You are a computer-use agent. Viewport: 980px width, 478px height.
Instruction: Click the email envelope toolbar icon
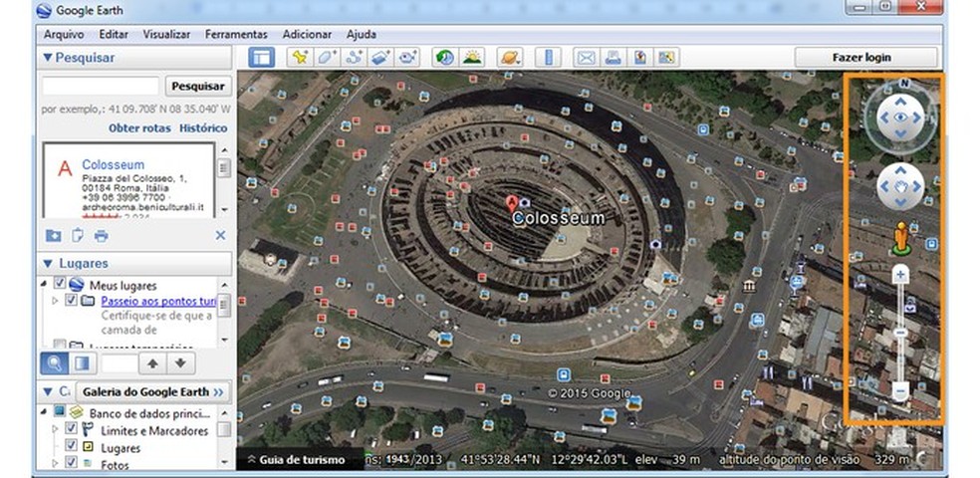pyautogui.click(x=586, y=58)
